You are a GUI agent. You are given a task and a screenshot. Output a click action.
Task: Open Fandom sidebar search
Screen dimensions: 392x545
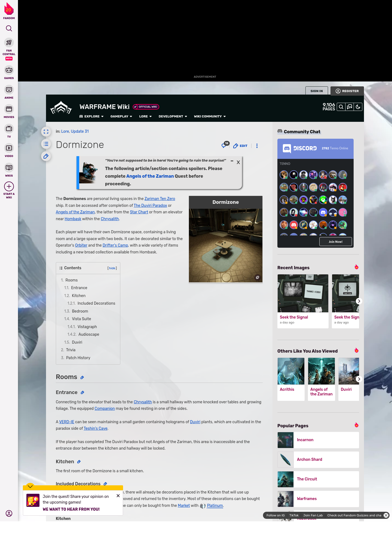9,28
